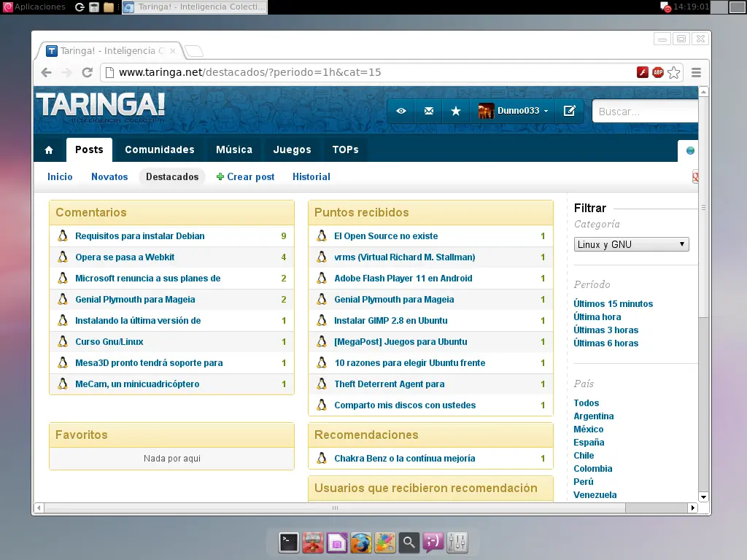
Task: Click the globe icon at nav right
Action: point(690,150)
